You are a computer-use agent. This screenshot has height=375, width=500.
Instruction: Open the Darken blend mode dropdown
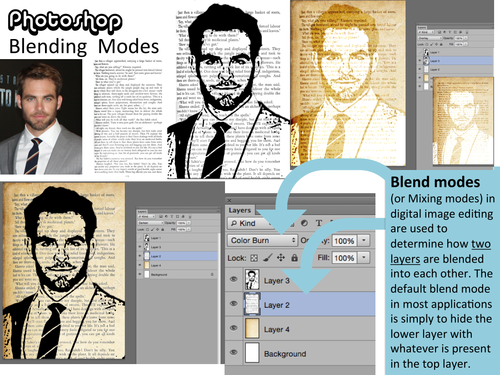tap(151, 223)
